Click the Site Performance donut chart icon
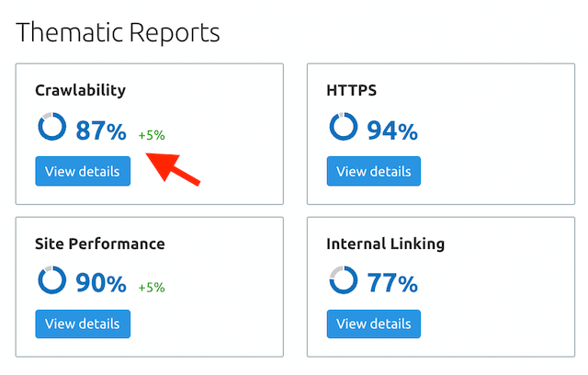The width and height of the screenshot is (588, 375). [x=51, y=281]
